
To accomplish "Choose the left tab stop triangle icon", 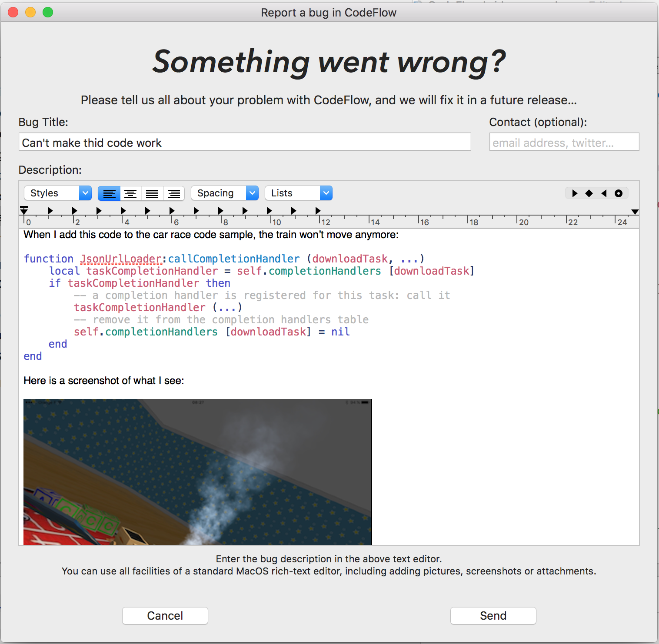I will tap(575, 193).
